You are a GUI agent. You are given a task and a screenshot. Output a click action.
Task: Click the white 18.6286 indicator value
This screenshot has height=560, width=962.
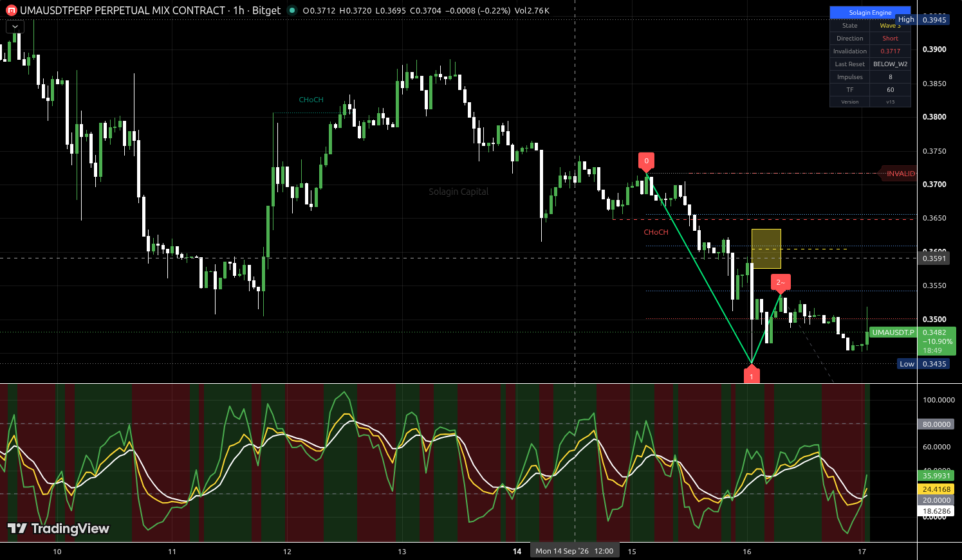point(936,511)
